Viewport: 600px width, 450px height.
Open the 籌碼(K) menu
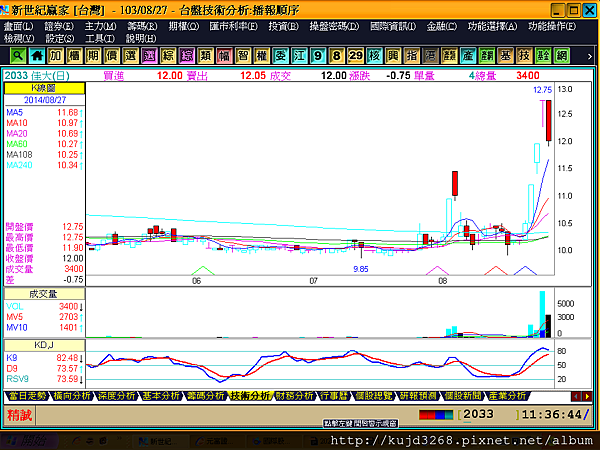(142, 26)
